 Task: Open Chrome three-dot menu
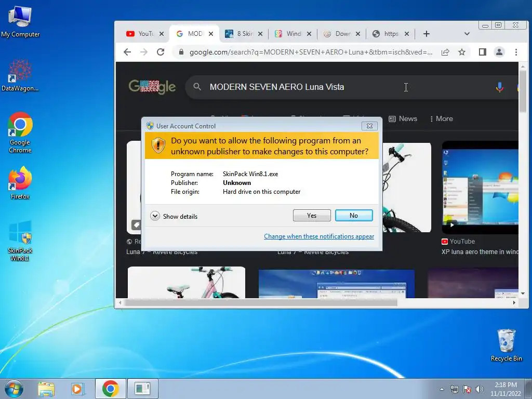point(516,52)
